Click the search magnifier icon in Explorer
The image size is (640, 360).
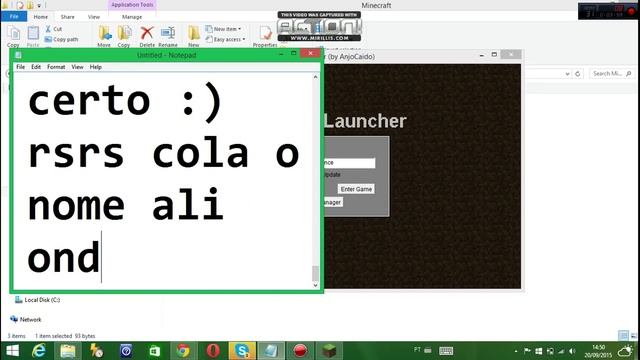(629, 73)
